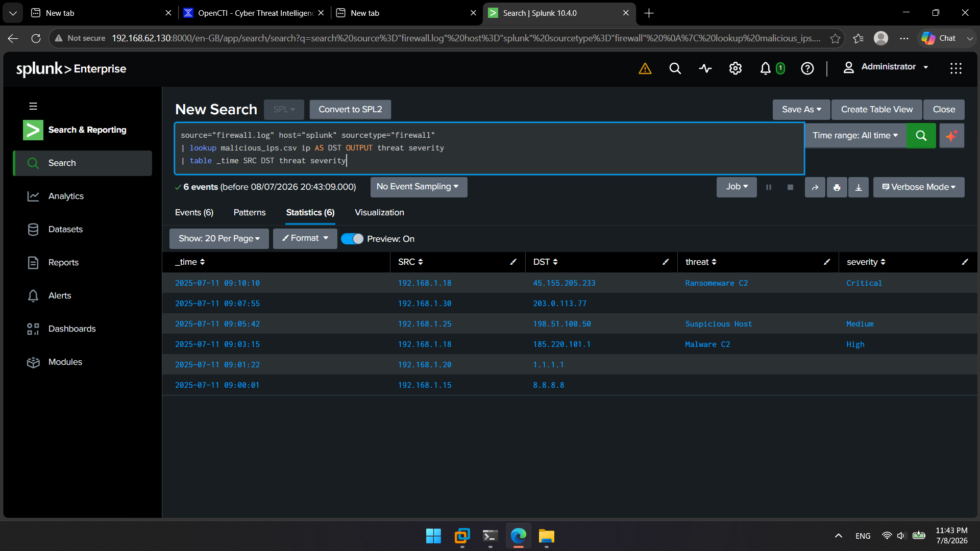The width and height of the screenshot is (980, 551).
Task: Sort by the _time column header
Action: (x=190, y=262)
